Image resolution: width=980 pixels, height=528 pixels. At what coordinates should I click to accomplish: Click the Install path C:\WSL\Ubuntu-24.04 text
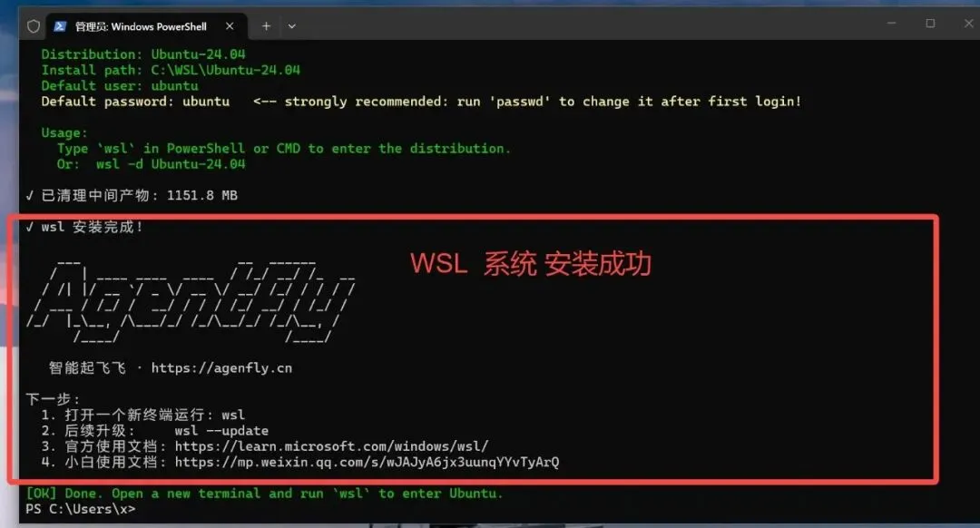pos(171,70)
